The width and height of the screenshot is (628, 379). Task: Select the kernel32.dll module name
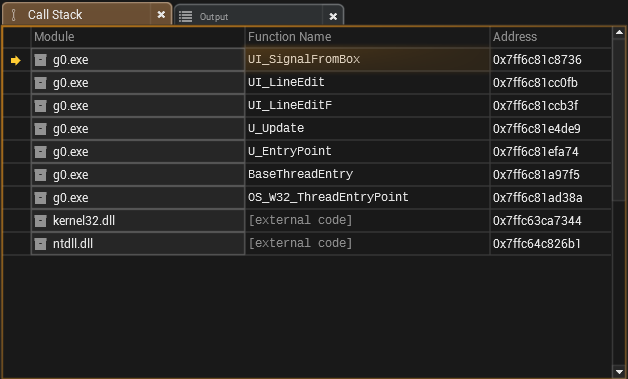click(84, 221)
